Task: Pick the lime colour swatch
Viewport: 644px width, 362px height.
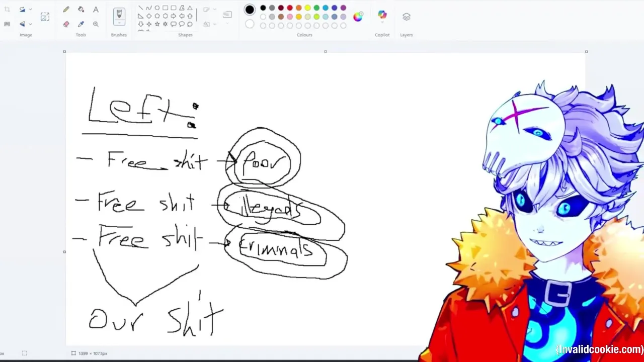Action: 316,17
